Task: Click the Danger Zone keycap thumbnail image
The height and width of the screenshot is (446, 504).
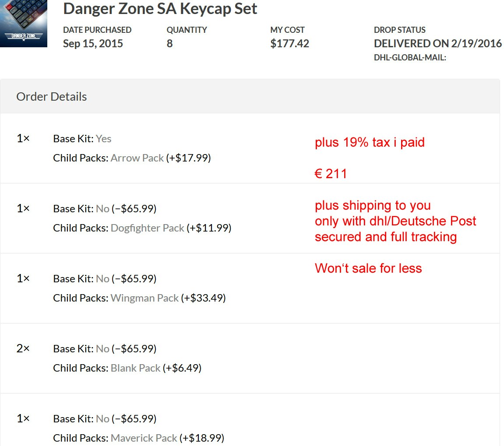Action: (24, 24)
